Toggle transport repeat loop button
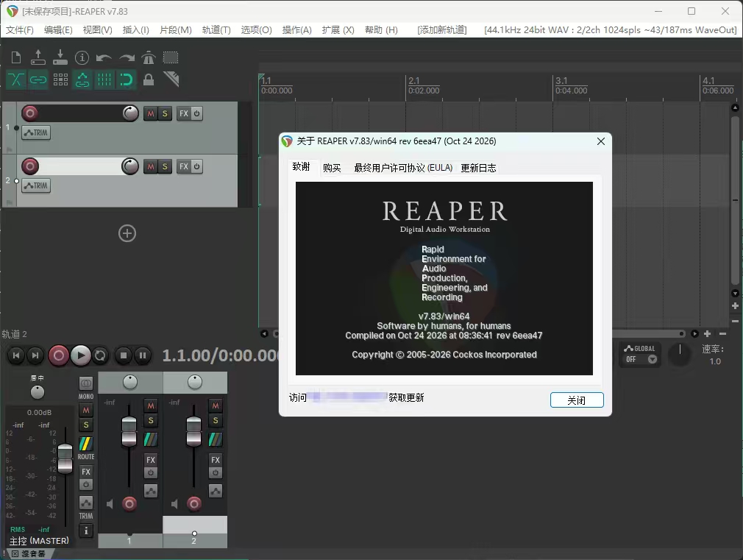 101,355
